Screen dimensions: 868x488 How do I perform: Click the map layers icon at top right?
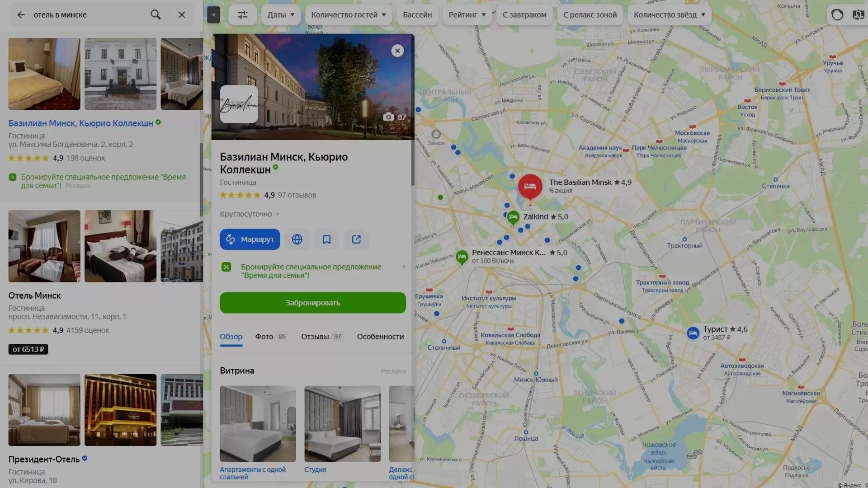pyautogui.click(x=858, y=15)
